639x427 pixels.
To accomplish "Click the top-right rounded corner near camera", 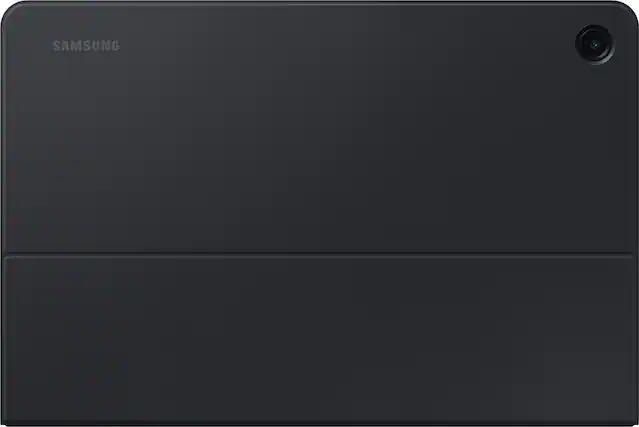I will [628, 11].
